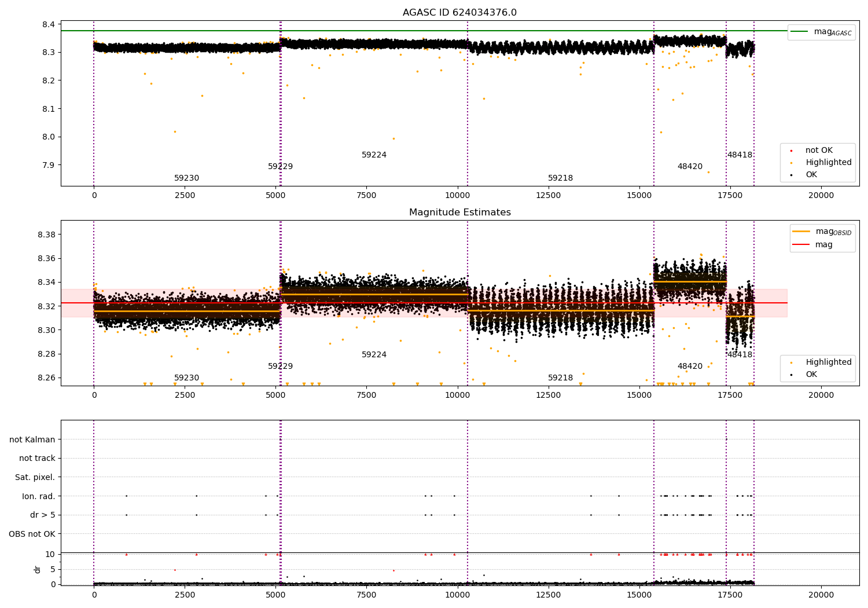Click the 'Ion. rad.' row label

pos(39,497)
